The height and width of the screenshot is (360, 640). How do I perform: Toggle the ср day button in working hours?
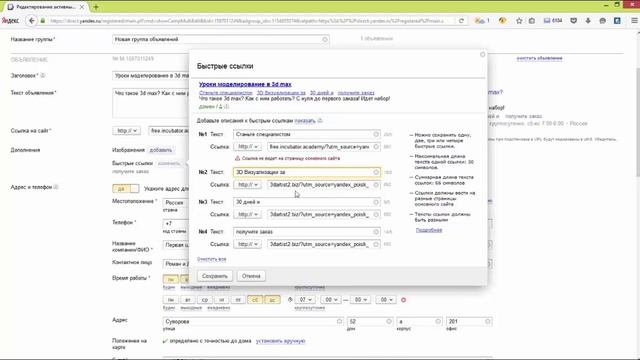204,300
